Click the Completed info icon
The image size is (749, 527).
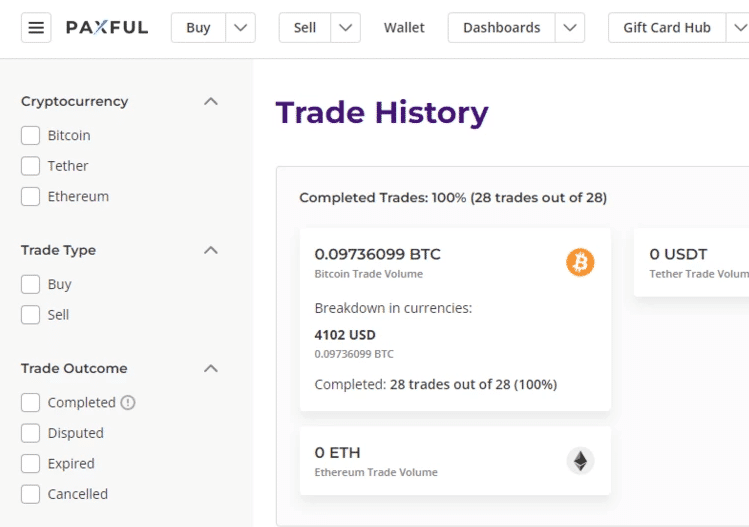pyautogui.click(x=128, y=402)
